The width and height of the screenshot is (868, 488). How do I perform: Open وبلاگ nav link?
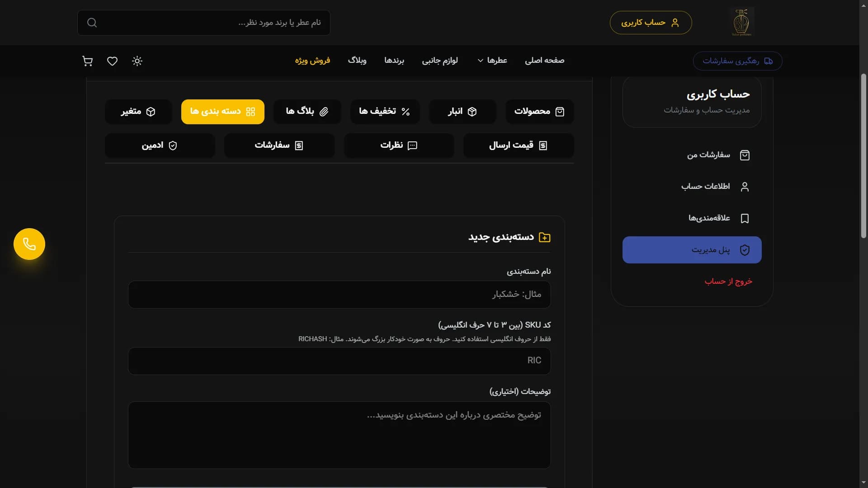(357, 61)
